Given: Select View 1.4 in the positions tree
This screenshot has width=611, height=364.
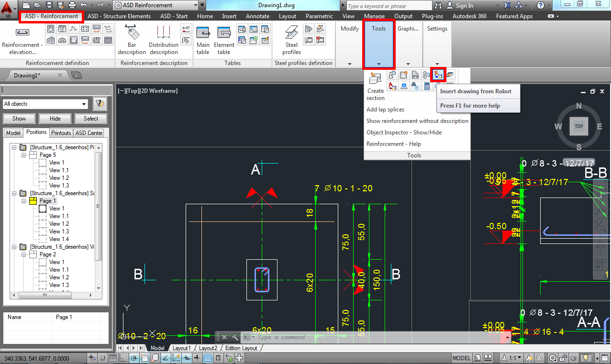Looking at the screenshot, I should (59, 239).
